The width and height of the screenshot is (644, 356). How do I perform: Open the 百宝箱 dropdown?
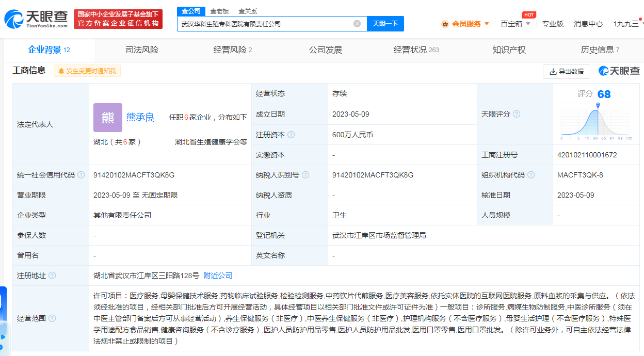coord(516,24)
